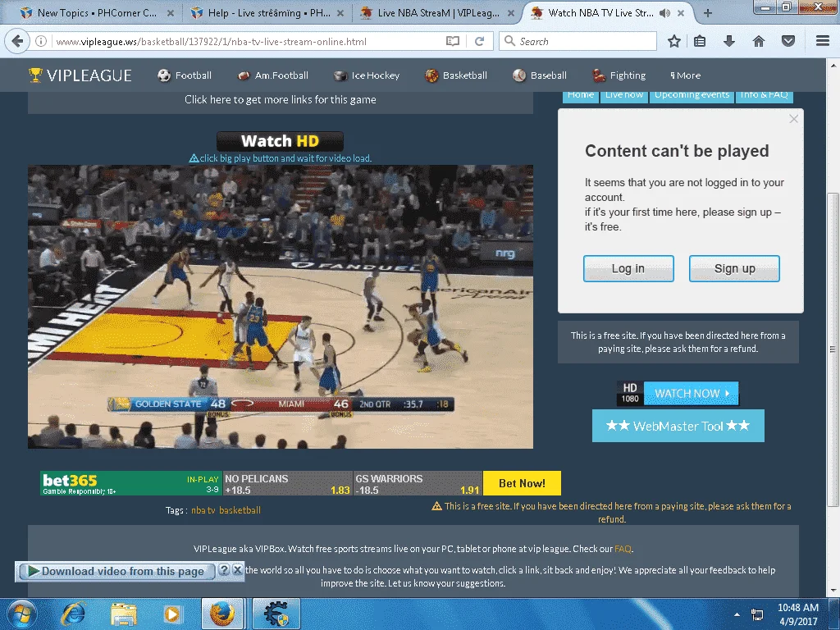Image resolution: width=840 pixels, height=630 pixels.
Task: Open Info & FAQ site tab
Action: pos(764,95)
